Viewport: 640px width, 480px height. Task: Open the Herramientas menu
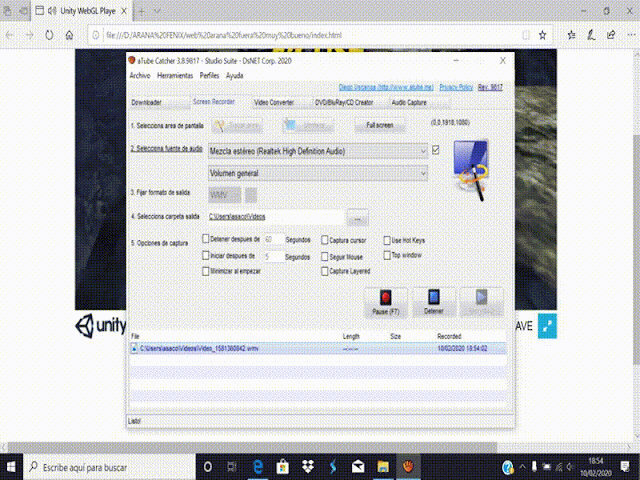pyautogui.click(x=175, y=76)
